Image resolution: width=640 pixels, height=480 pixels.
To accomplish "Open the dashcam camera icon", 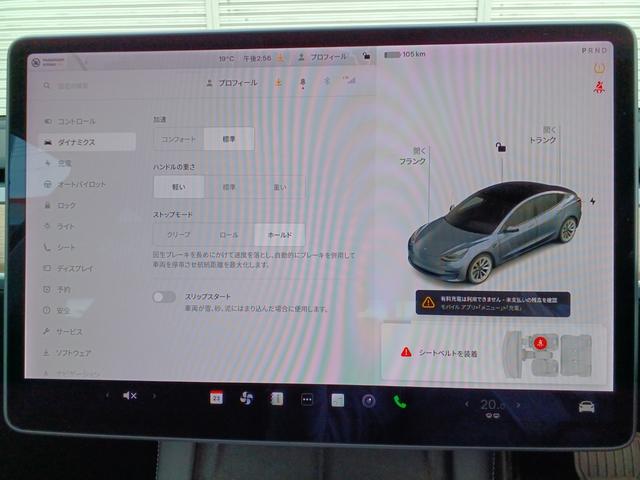I will [x=369, y=401].
